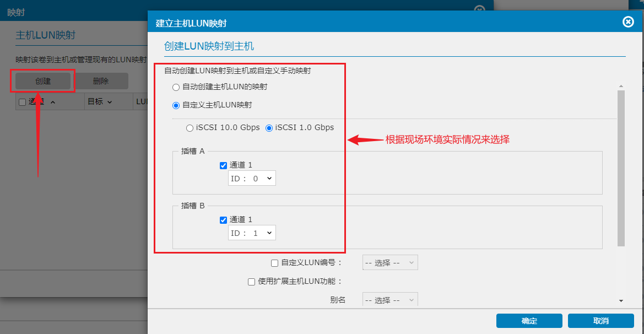
Task: Select 自动创建主机LUN的映射 radio option
Action: click(176, 87)
